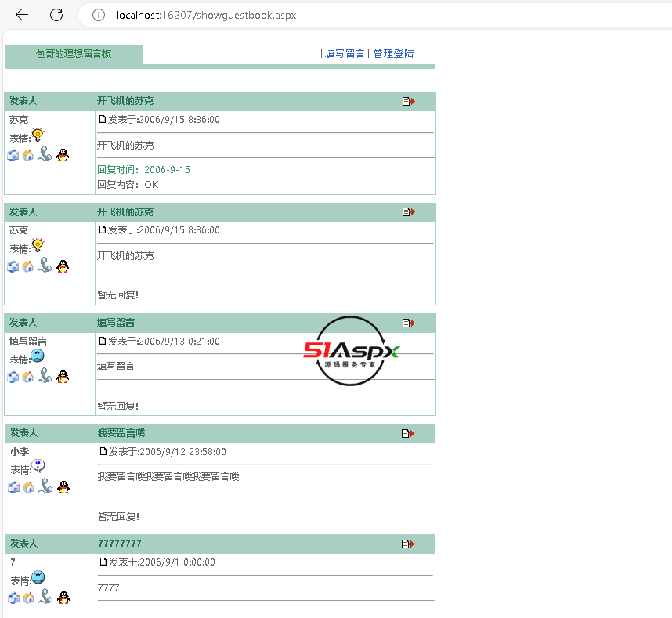Click page icon beside 发表于:2006/9/12 23:58:00
The height and width of the screenshot is (618, 672).
point(103,451)
